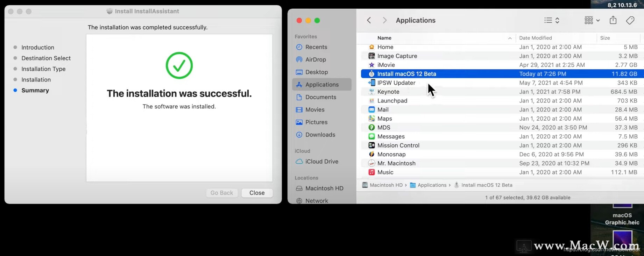The width and height of the screenshot is (644, 256).
Task: Click Macintosh HD in path bar
Action: [382, 185]
